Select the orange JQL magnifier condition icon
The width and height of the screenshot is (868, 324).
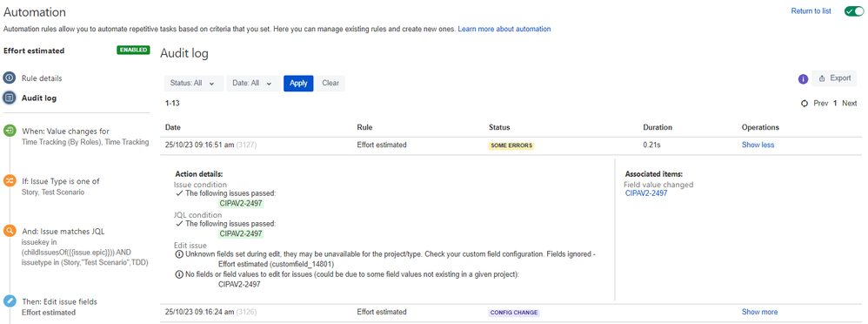pyautogui.click(x=10, y=231)
